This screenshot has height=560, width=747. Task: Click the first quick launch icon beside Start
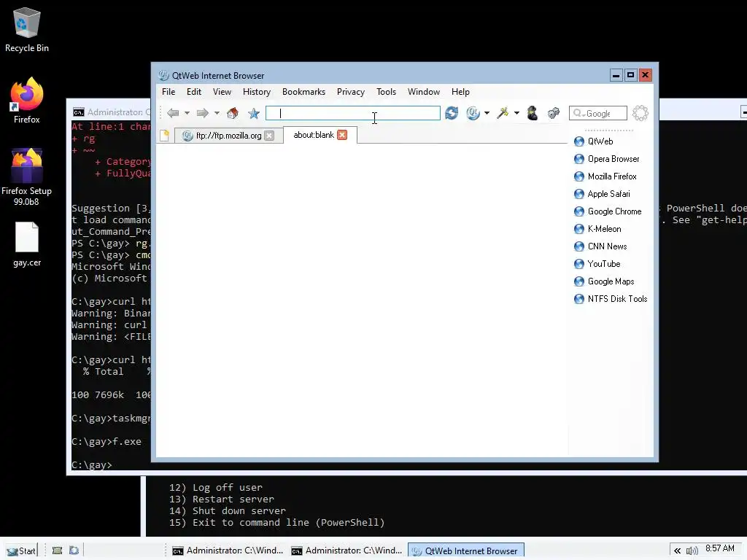57,551
